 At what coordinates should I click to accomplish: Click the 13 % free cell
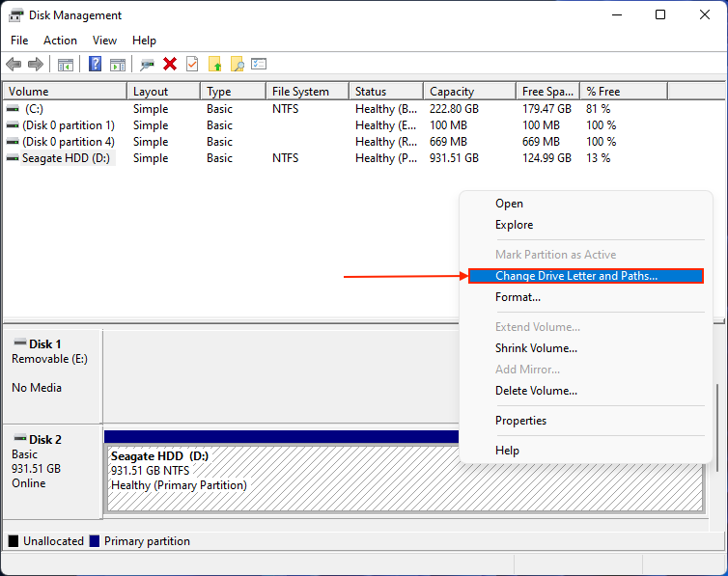tap(598, 158)
